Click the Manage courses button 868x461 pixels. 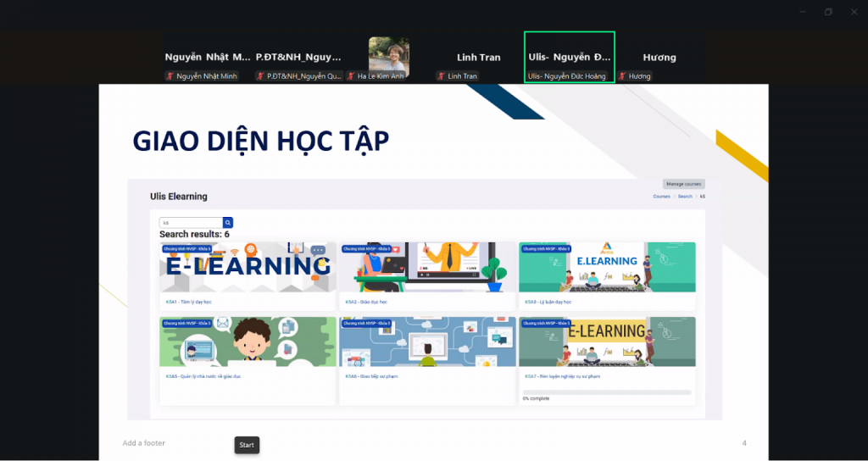pyautogui.click(x=683, y=184)
